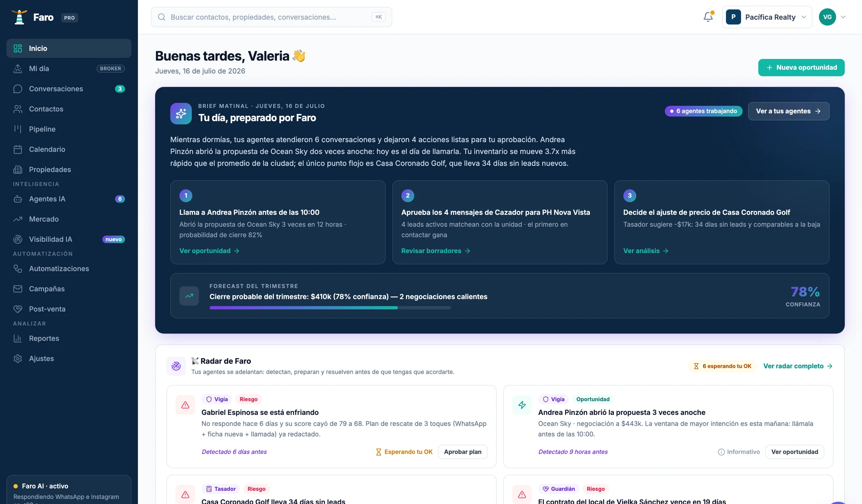Click the lightning icon on Andrea Pinzón card
Viewport: 862px width, 504px height.
[x=522, y=405]
